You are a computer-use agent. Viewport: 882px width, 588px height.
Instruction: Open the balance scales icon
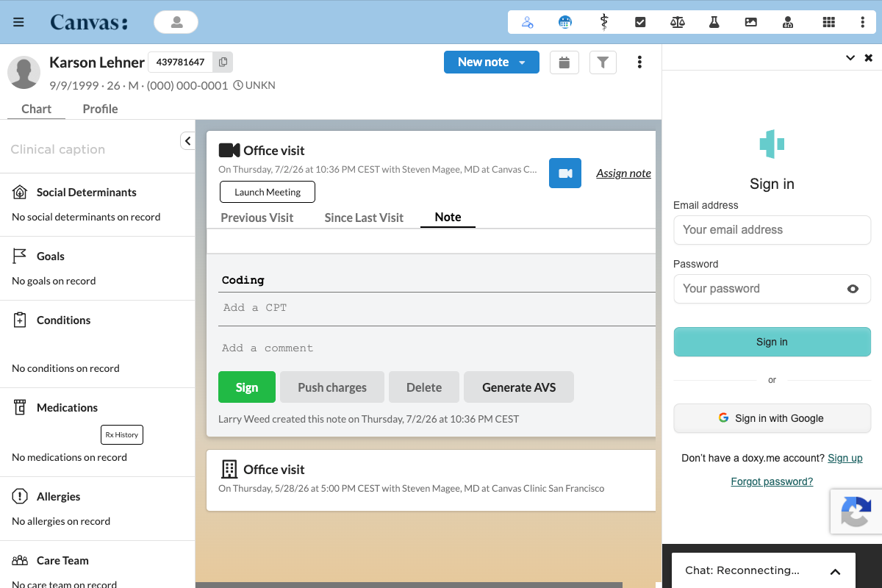tap(678, 22)
